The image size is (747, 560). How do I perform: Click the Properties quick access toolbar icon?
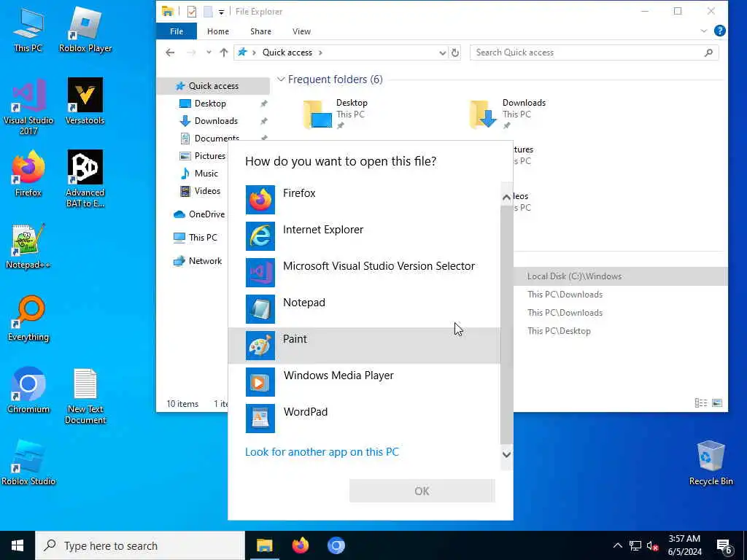(x=192, y=12)
